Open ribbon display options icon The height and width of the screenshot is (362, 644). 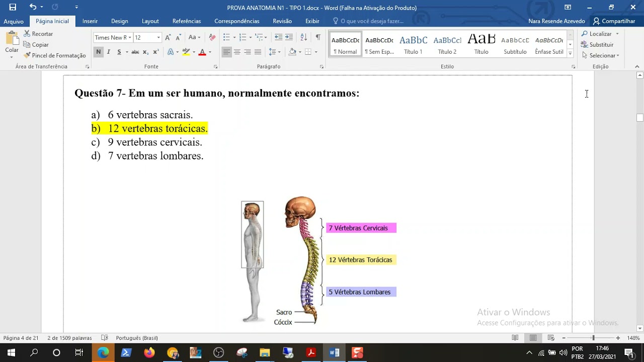(x=568, y=7)
